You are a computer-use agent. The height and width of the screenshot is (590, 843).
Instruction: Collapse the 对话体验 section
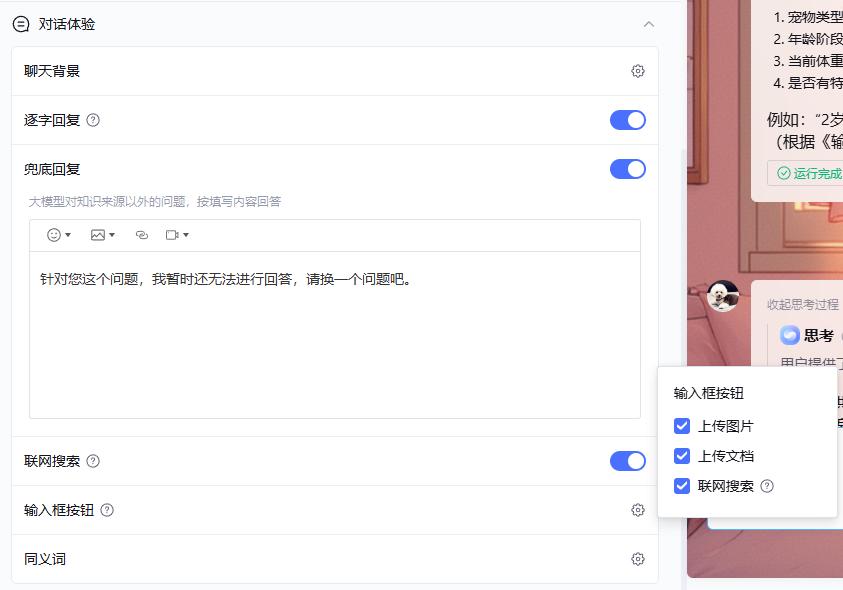(649, 22)
